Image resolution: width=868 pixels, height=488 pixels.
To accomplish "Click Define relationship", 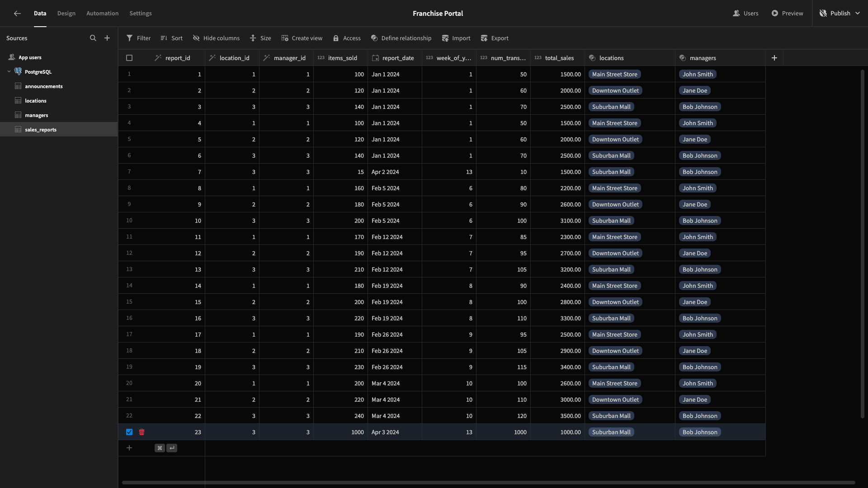I will pos(401,38).
